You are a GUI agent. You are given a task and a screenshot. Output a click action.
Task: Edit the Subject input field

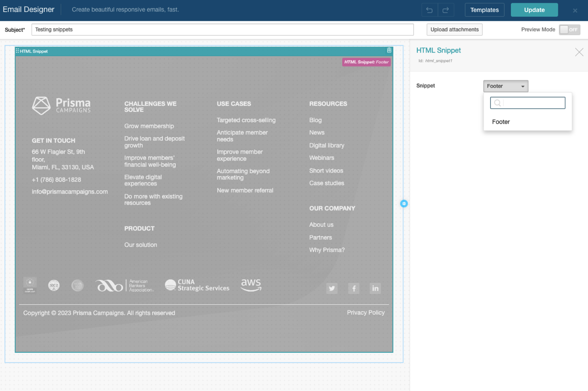click(222, 30)
